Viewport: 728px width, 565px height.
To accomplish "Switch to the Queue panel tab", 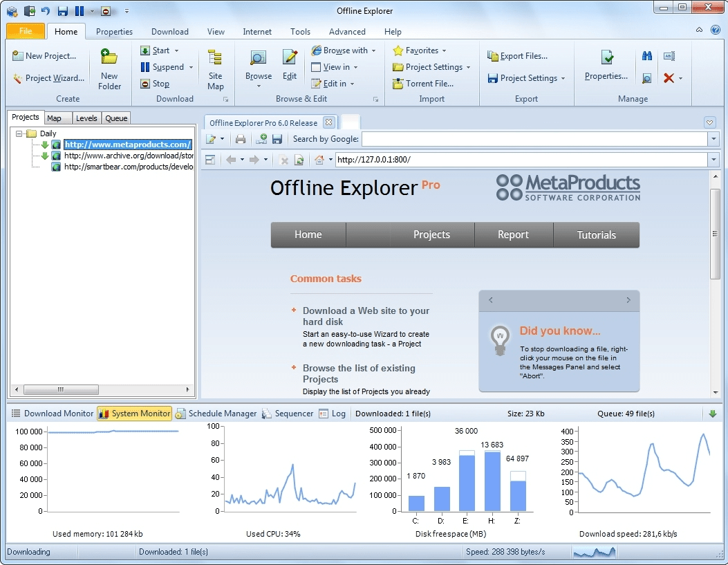I will pyautogui.click(x=116, y=118).
